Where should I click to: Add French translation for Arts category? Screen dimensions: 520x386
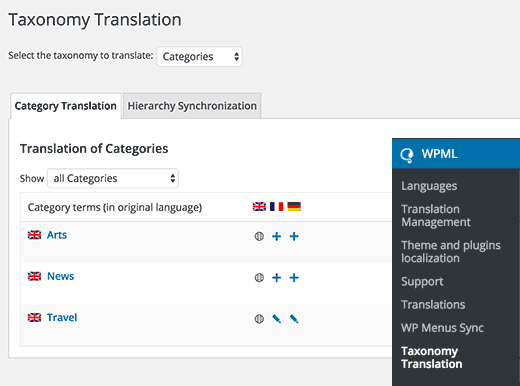(276, 236)
